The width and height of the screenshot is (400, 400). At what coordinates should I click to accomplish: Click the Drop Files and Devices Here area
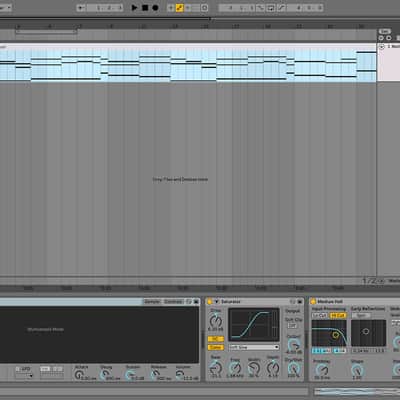click(180, 179)
